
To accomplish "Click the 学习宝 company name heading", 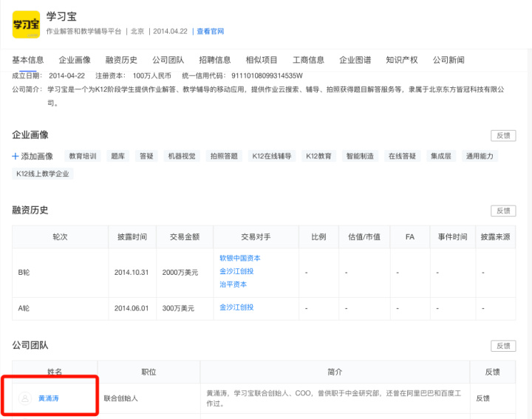I will point(61,16).
